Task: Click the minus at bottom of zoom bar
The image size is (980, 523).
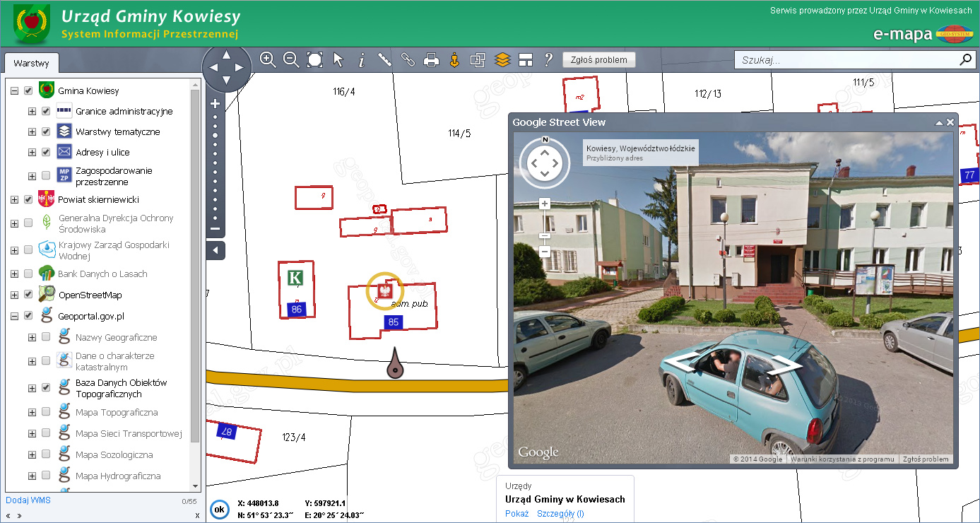Action: point(216,228)
